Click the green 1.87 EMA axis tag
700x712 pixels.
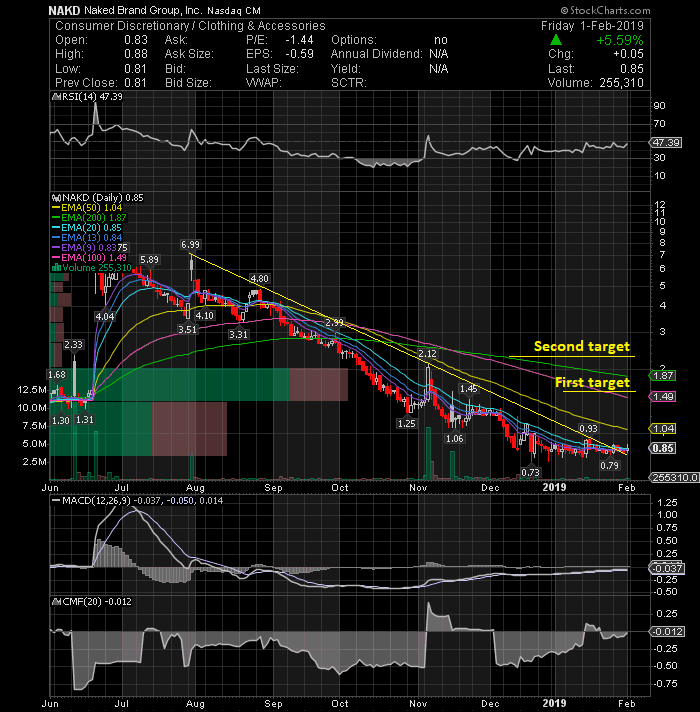tap(663, 376)
